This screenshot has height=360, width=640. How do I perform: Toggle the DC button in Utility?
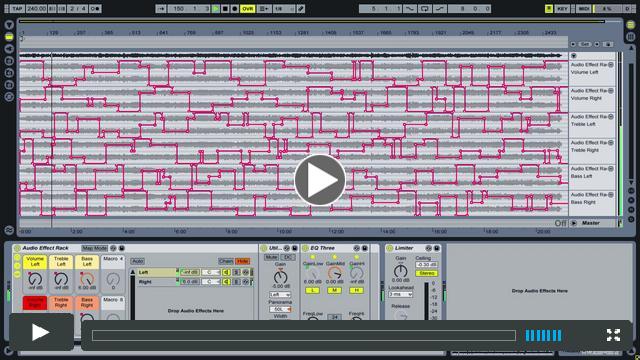click(x=288, y=258)
